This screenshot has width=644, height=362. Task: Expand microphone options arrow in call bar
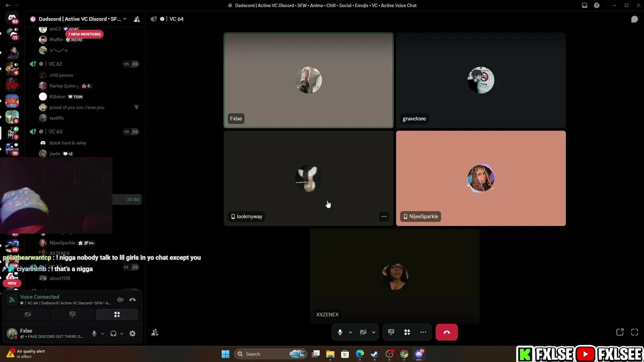tap(350, 332)
